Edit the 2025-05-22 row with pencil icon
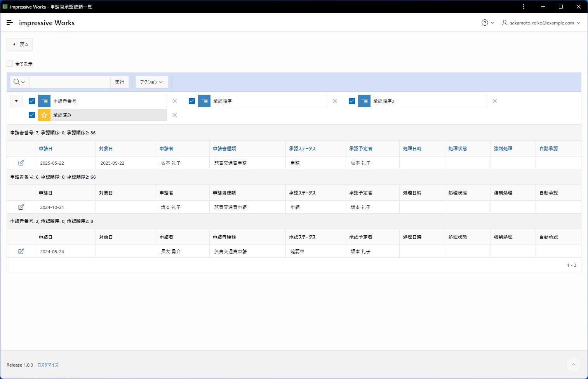Image resolution: width=588 pixels, height=379 pixels. 21,163
